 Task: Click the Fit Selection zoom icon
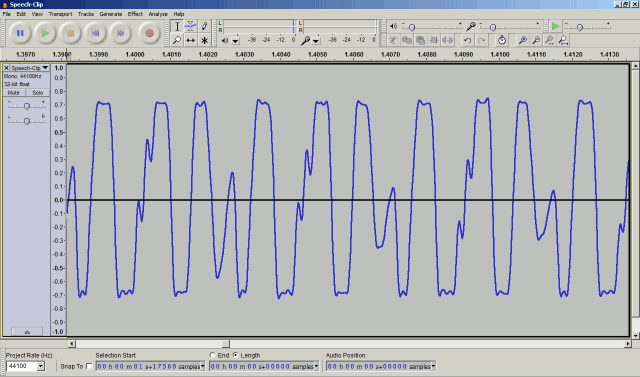click(549, 40)
